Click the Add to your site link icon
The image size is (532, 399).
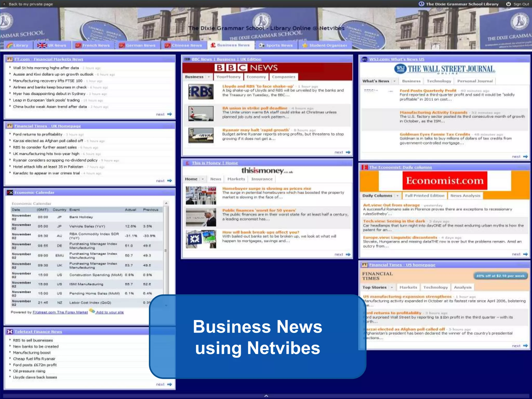(x=92, y=311)
